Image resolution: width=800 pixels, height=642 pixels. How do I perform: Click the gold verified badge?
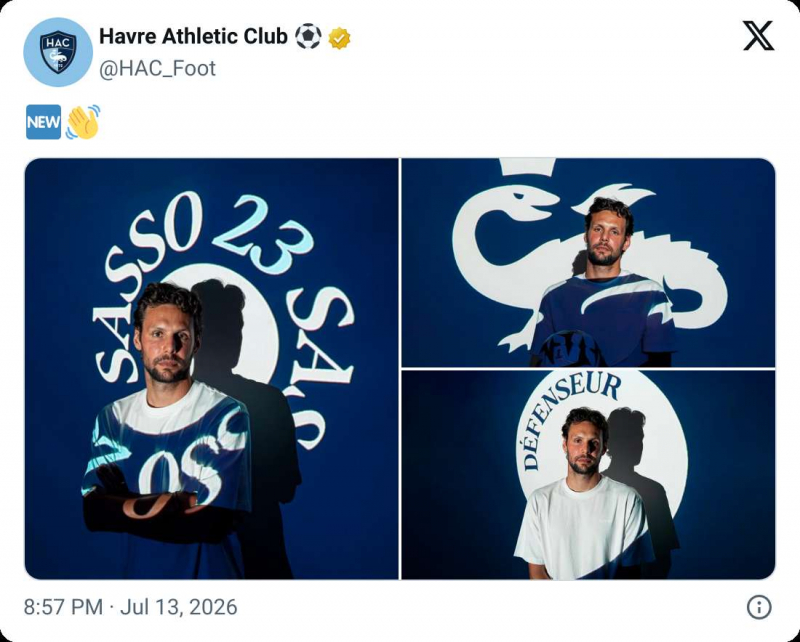[339, 38]
